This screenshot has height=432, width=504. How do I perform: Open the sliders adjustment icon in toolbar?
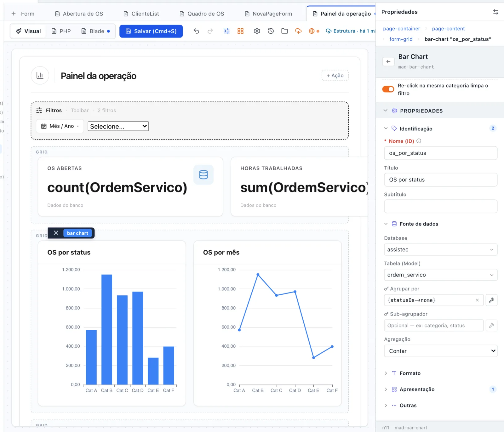pyautogui.click(x=226, y=31)
